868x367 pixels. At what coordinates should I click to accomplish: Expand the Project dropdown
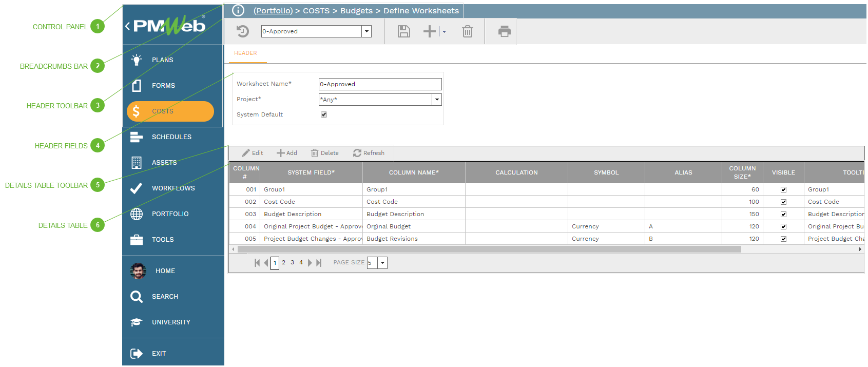pos(437,100)
